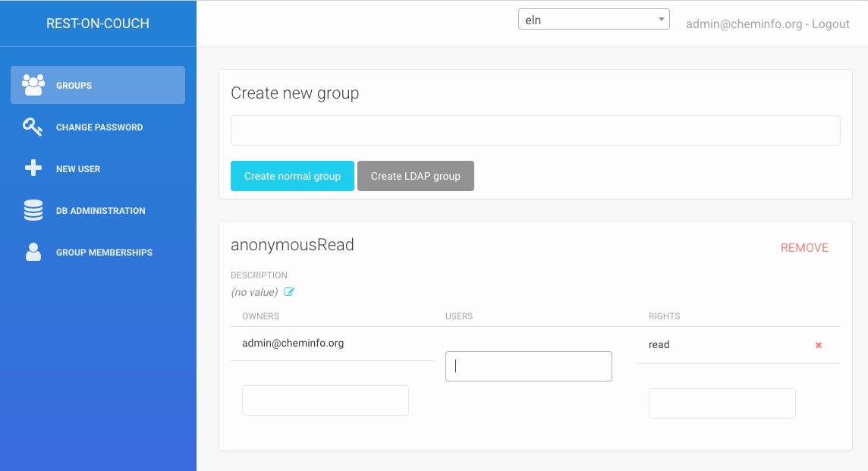Image resolution: width=868 pixels, height=471 pixels.
Task: Click the USERS column header
Action: pyautogui.click(x=459, y=316)
